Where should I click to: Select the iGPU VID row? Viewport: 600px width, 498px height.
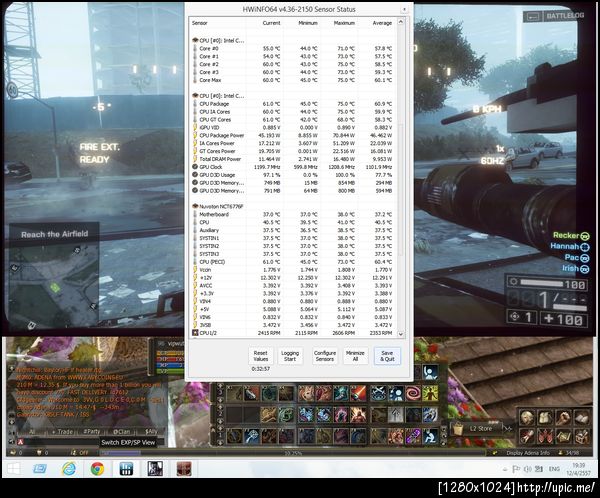(293, 127)
